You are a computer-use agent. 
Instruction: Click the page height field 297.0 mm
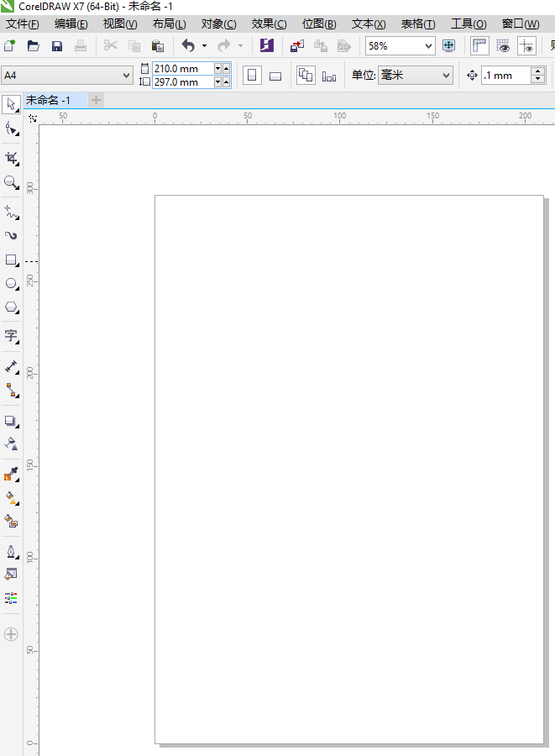182,82
